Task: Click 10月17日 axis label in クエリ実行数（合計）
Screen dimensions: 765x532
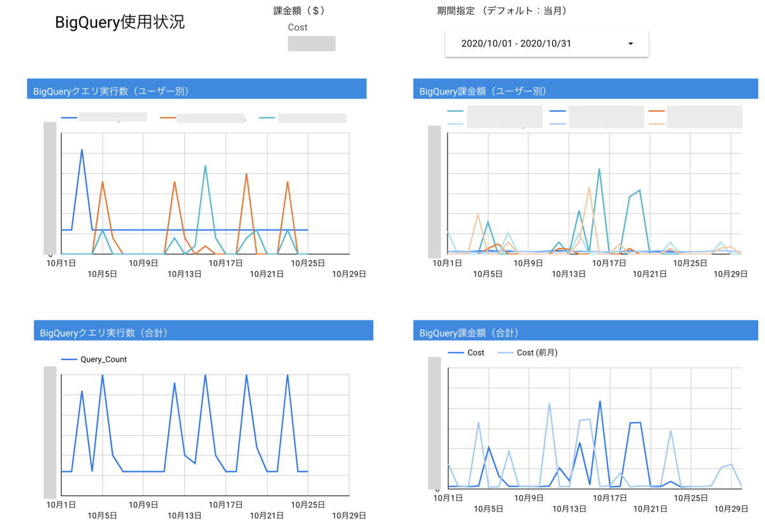Action: [226, 504]
